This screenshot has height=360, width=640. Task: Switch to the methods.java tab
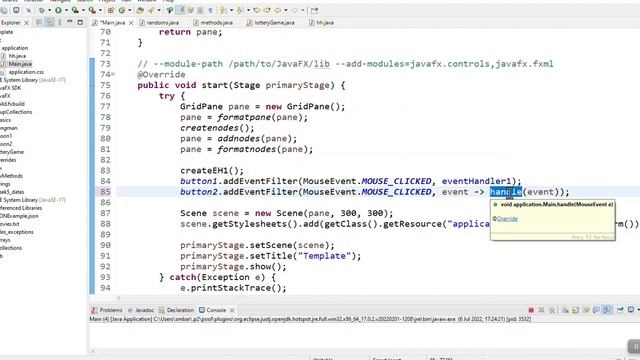click(212, 23)
